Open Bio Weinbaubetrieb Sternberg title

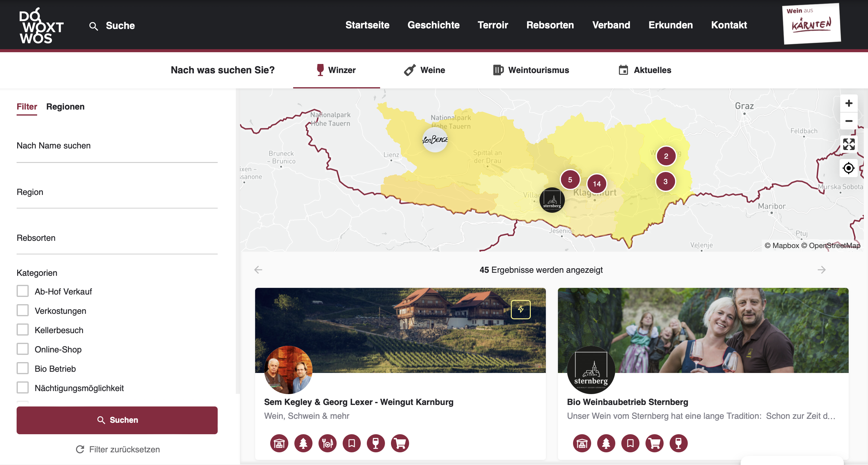(627, 402)
